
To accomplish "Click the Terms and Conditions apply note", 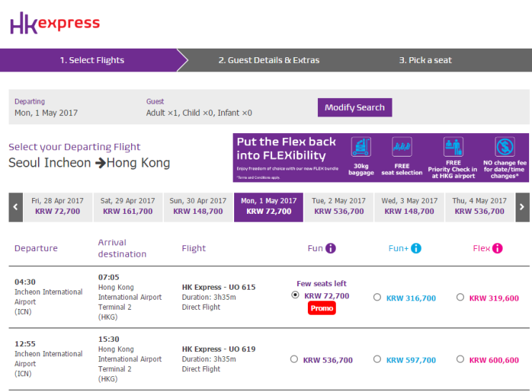I will (x=258, y=177).
